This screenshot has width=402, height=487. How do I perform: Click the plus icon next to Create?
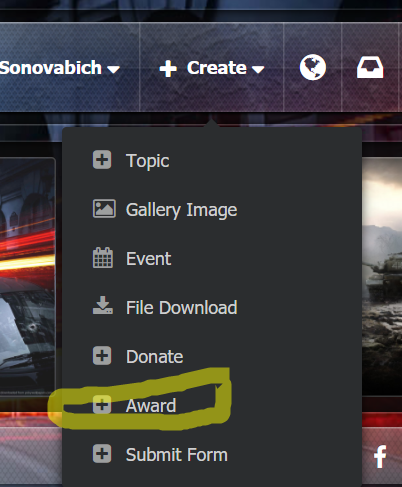tap(168, 69)
